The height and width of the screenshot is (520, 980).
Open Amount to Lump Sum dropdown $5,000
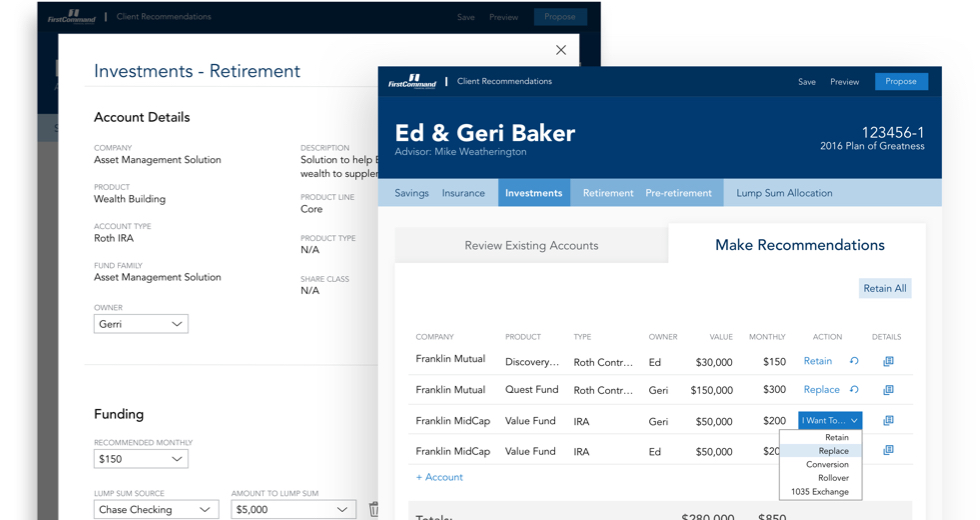point(293,509)
